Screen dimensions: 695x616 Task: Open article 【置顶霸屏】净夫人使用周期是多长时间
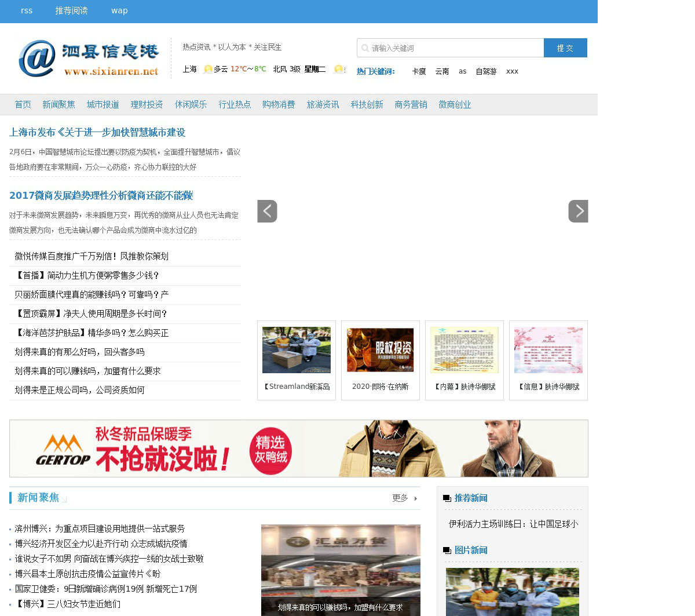click(x=91, y=314)
